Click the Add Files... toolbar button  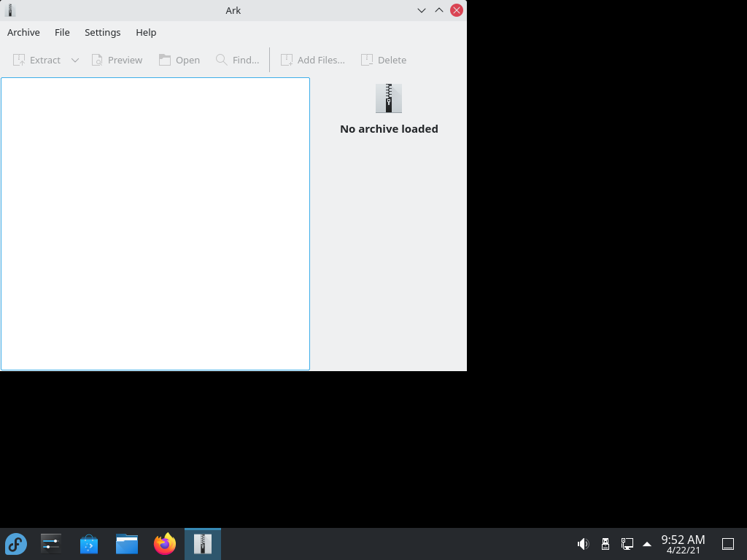tap(312, 60)
